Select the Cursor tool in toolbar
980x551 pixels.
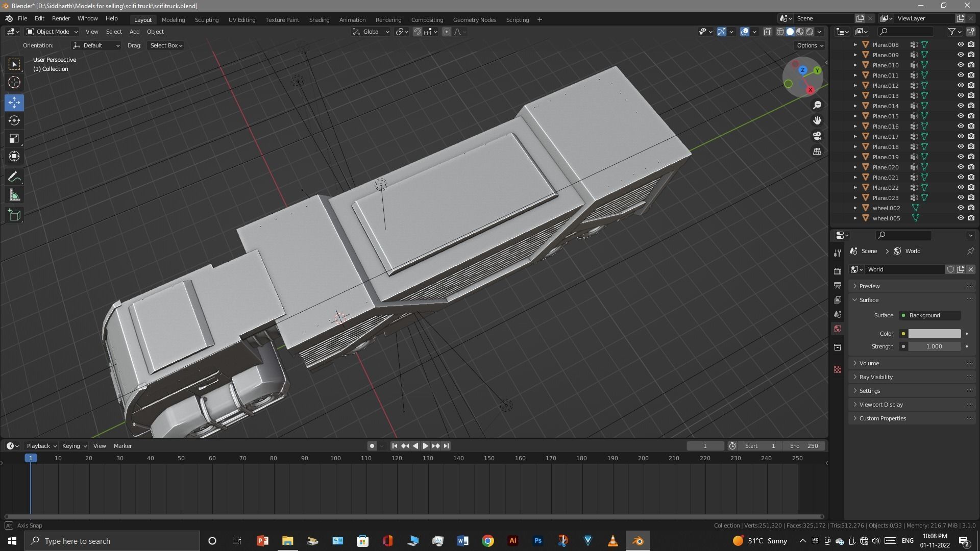pos(14,82)
